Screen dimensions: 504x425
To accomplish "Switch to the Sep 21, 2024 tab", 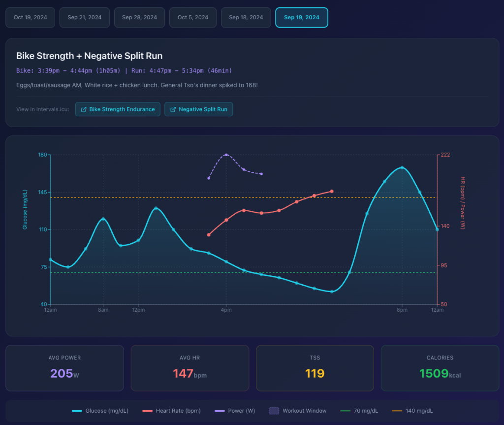I will point(85,17).
